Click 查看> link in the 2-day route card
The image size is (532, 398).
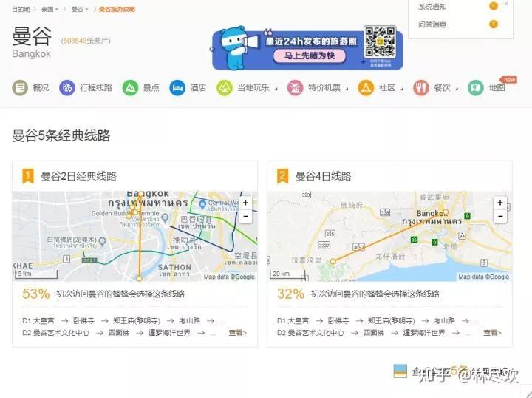click(237, 333)
